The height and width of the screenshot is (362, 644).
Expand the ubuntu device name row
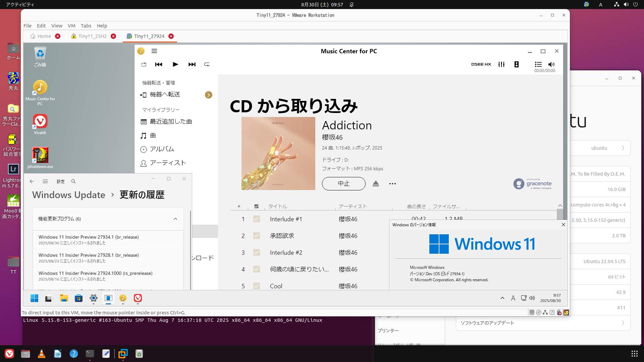click(600, 148)
